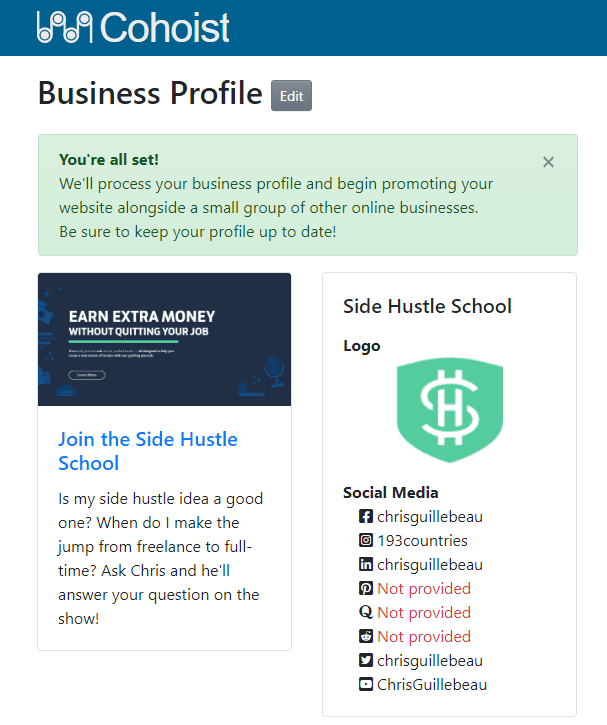Click the Not provided text for Pinterest
The width and height of the screenshot is (607, 725).
(x=424, y=589)
